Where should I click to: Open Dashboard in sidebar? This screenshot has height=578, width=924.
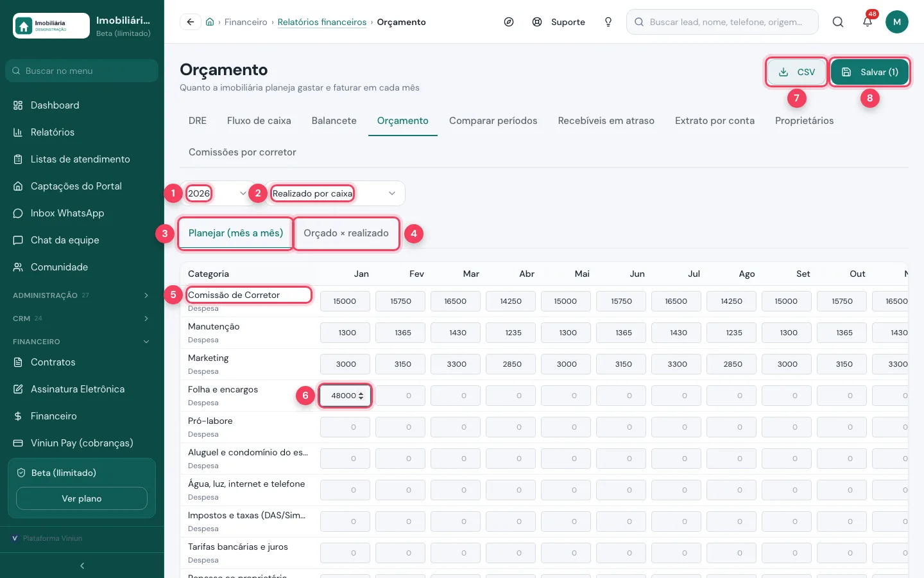coord(82,105)
